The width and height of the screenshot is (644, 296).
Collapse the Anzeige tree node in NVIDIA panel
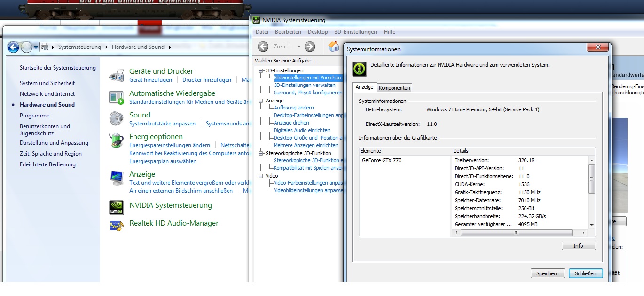[x=261, y=101]
